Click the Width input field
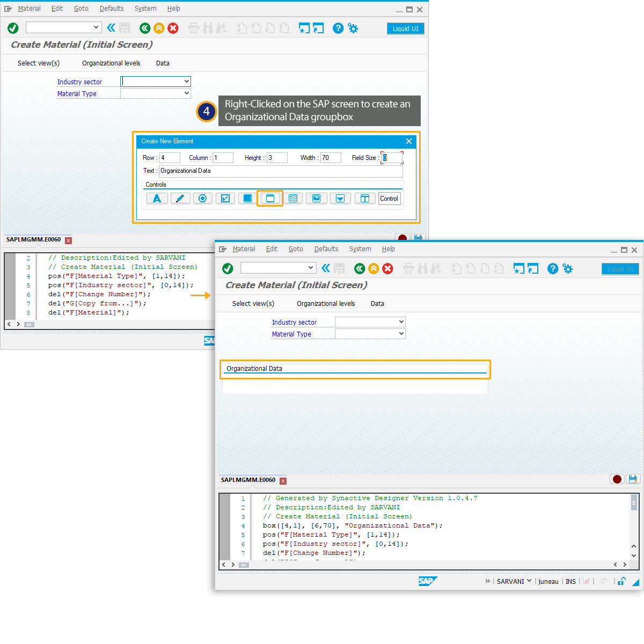The width and height of the screenshot is (644, 644). tap(331, 158)
